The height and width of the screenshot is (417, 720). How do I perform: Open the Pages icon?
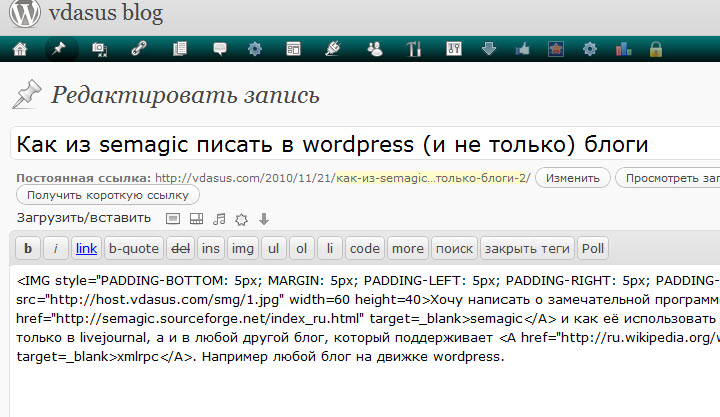point(180,48)
